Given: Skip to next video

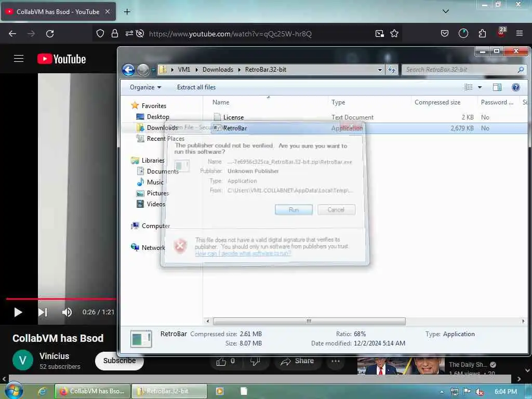Looking at the screenshot, I should pos(43,312).
